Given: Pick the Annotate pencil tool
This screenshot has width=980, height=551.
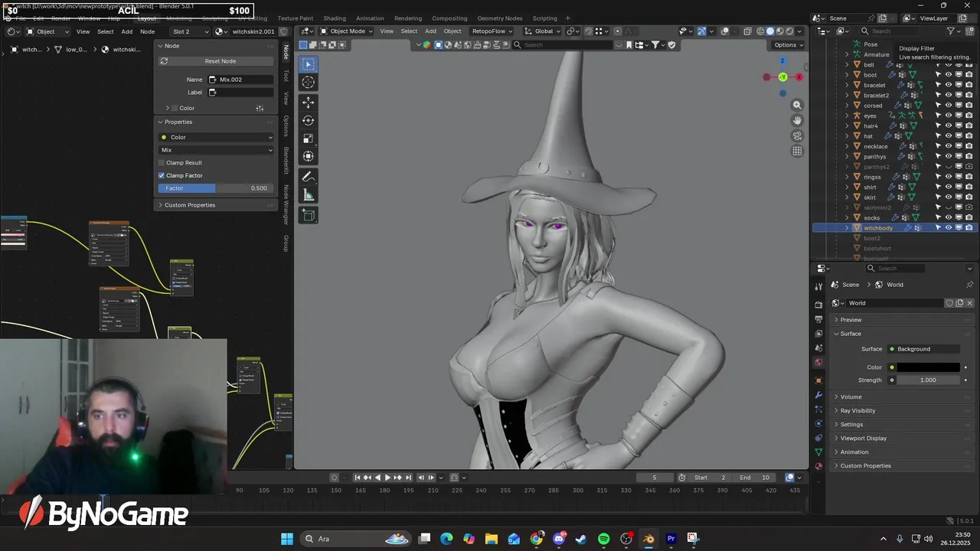Looking at the screenshot, I should (309, 177).
